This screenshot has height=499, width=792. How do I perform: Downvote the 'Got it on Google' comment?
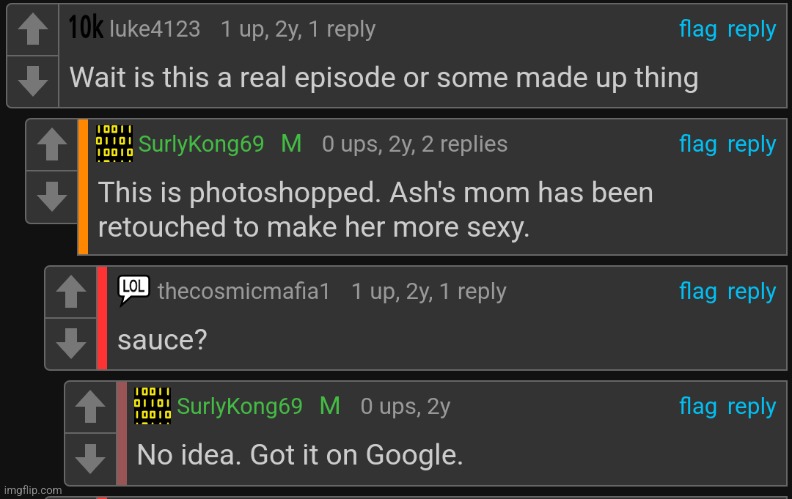[90, 459]
